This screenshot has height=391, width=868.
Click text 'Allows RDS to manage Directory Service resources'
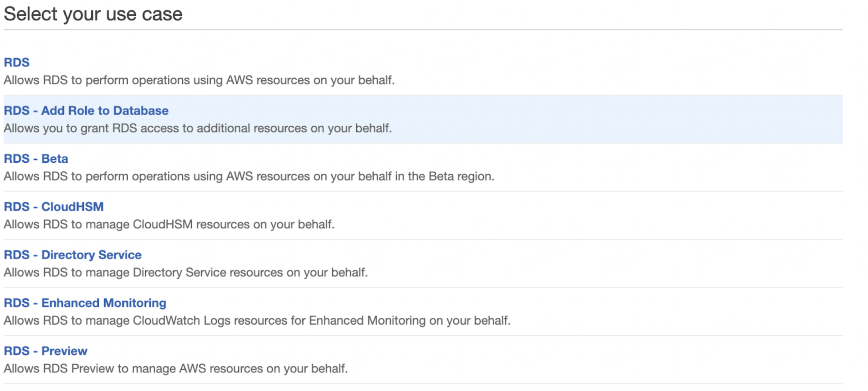click(x=143, y=272)
